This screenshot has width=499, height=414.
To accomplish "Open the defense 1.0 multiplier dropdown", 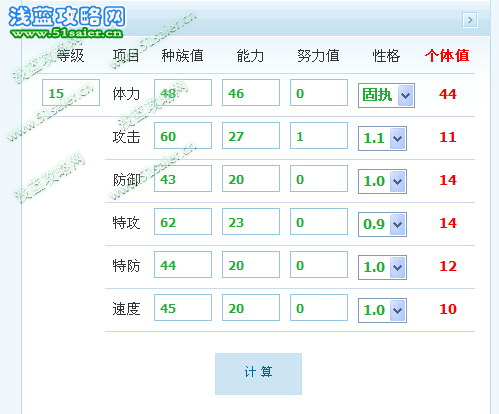I will [382, 181].
